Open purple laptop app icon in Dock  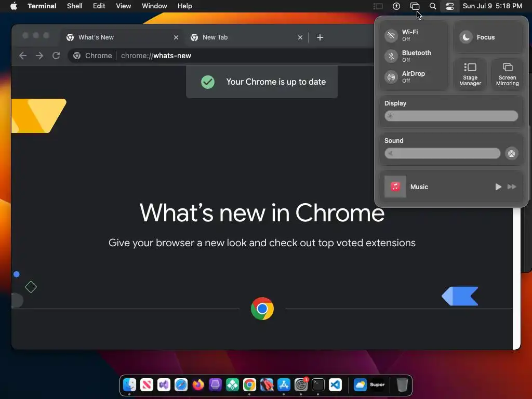(215, 385)
